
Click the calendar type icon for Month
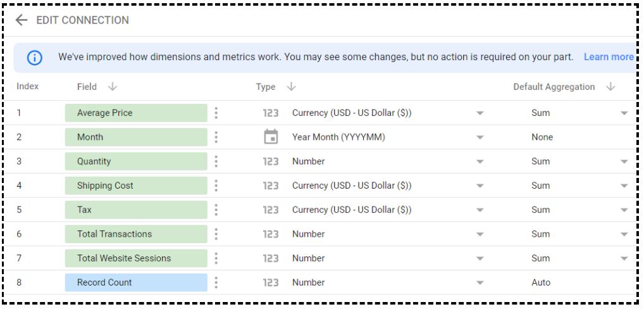tap(271, 137)
